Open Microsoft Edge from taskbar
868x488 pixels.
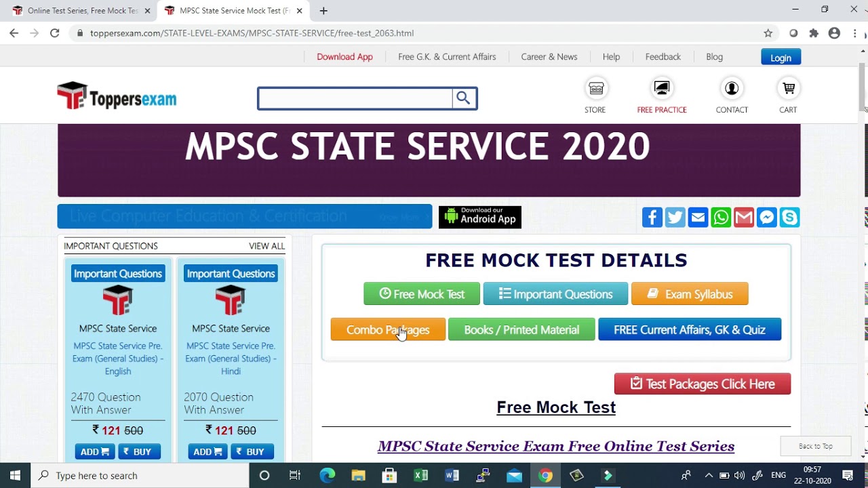click(x=327, y=476)
